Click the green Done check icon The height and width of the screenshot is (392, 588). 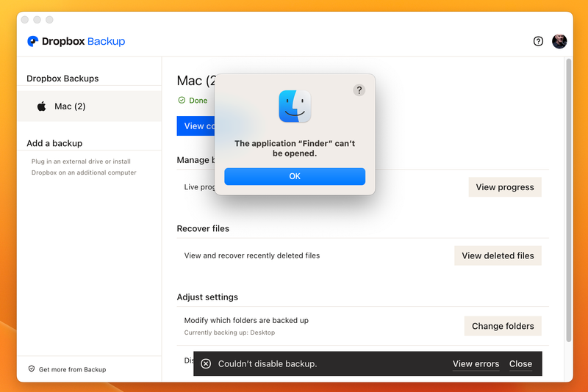point(182,100)
